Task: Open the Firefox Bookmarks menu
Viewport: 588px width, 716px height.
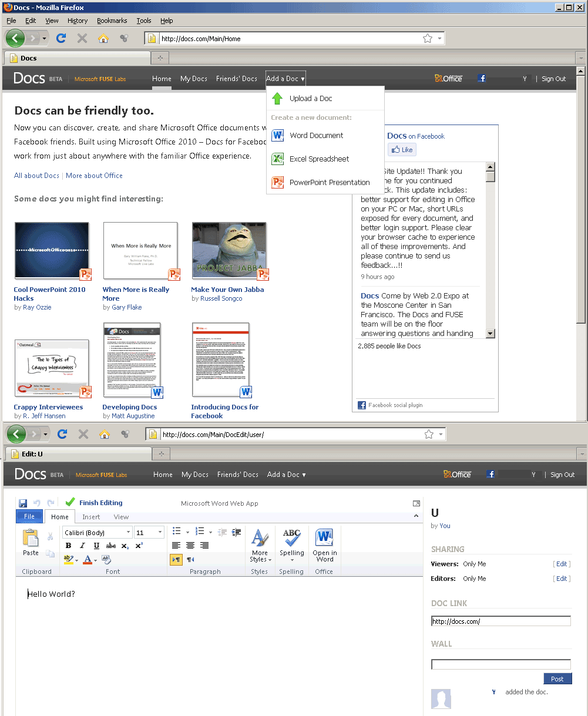Action: coord(112,21)
